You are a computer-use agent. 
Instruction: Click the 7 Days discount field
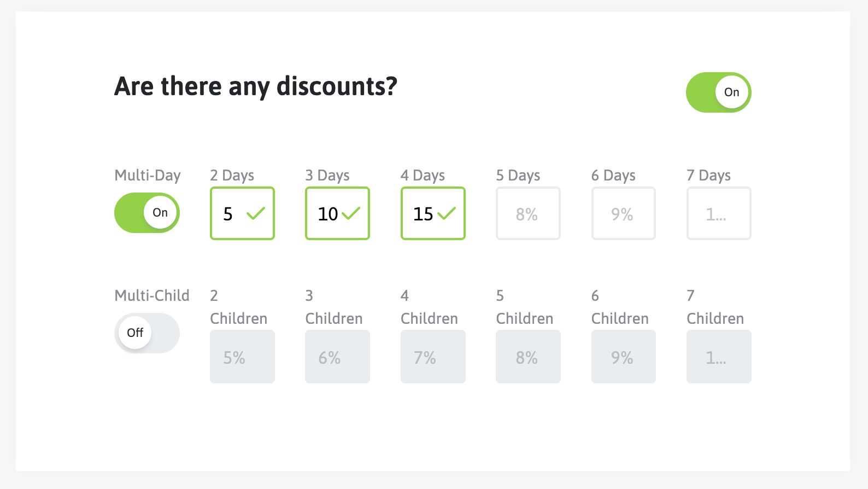(719, 214)
